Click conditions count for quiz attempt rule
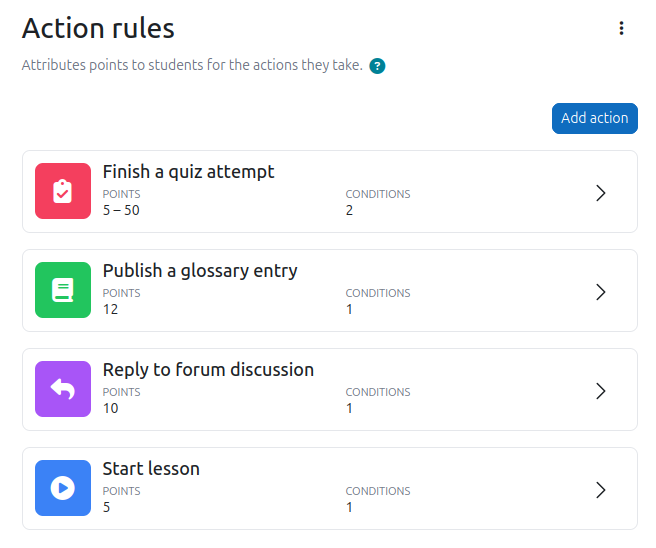 pyautogui.click(x=349, y=210)
